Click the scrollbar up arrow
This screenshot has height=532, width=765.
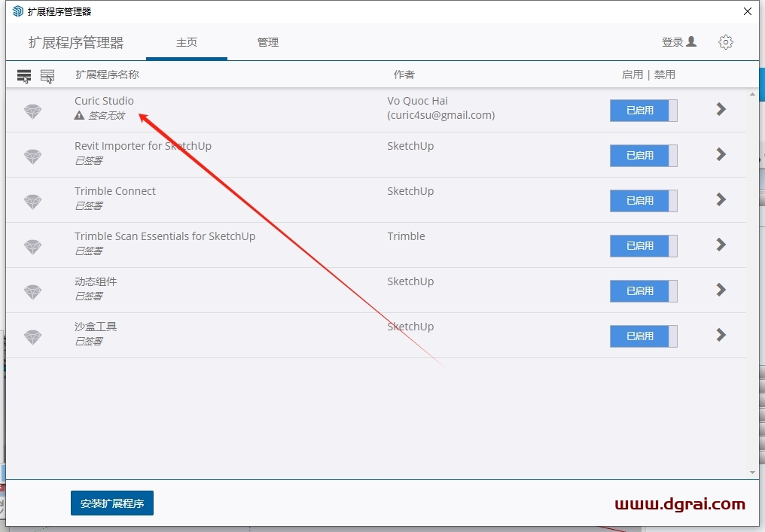pos(752,94)
